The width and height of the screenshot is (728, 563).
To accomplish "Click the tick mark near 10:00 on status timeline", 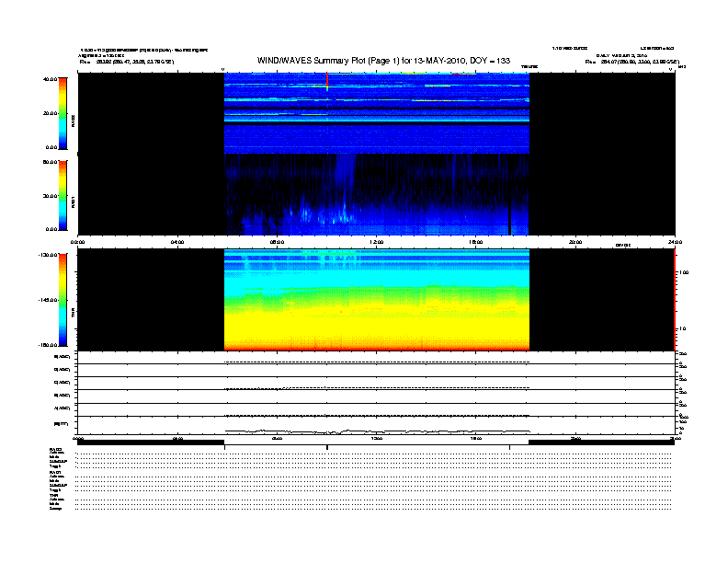I will click(x=327, y=447).
